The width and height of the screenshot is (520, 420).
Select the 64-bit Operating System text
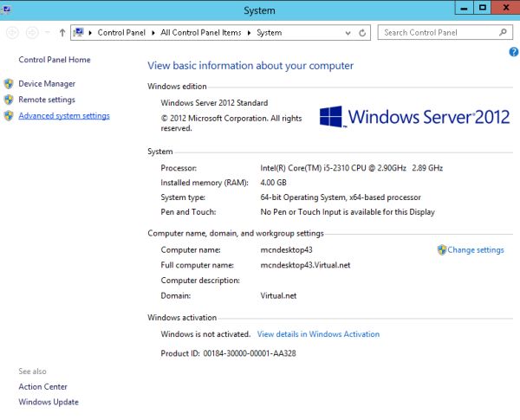coord(341,197)
